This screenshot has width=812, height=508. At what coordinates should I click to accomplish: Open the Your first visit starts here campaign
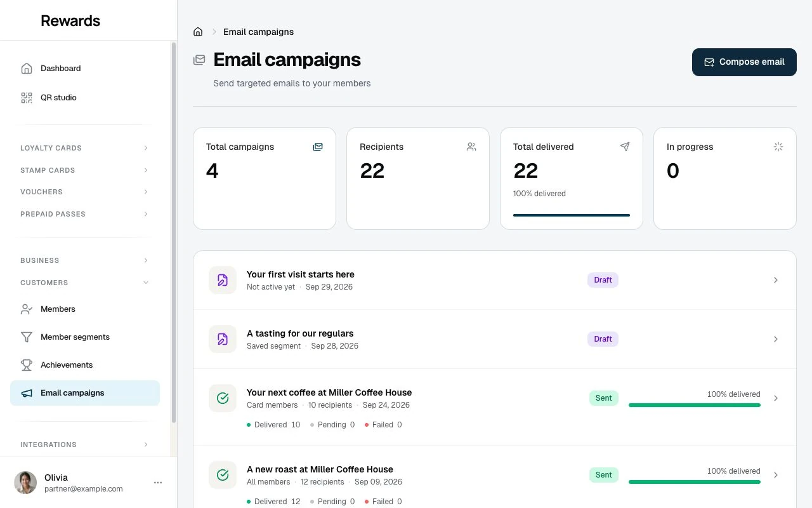click(x=495, y=280)
